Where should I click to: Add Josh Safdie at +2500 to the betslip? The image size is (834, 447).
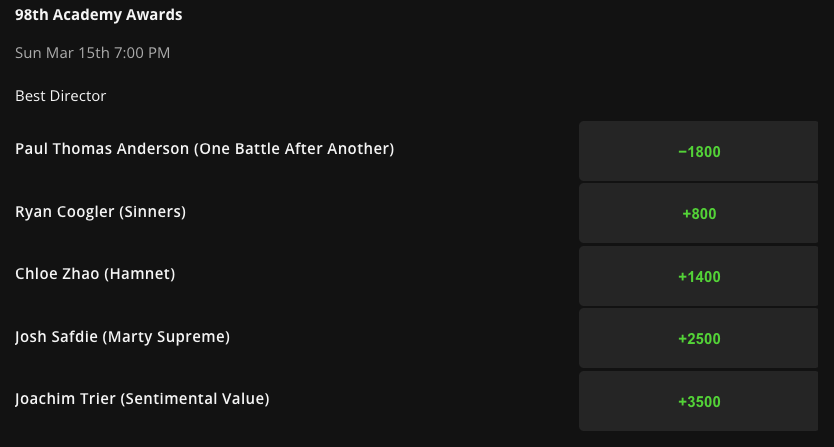(x=698, y=338)
